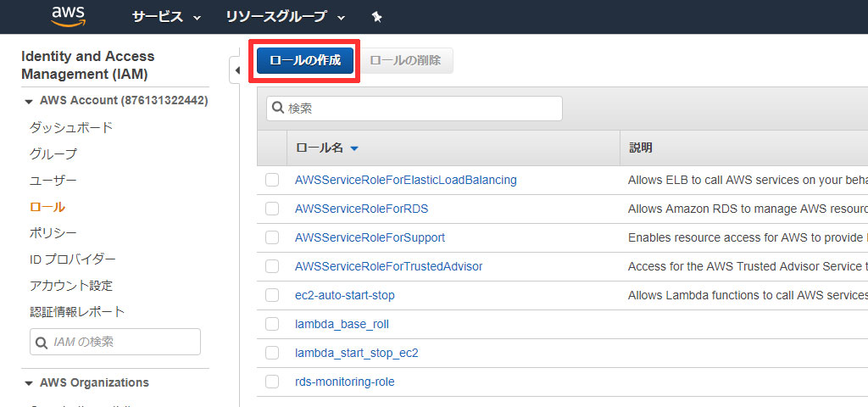The width and height of the screenshot is (868, 407).
Task: Open the AWSServiceRoleForElasticLoadBalancing role link
Action: click(x=406, y=180)
